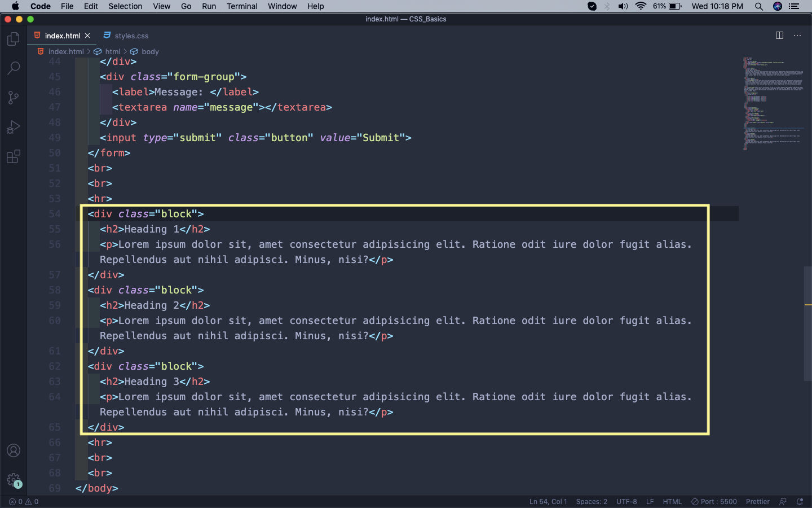Viewport: 812px width, 508px height.
Task: Click line number 54 in gutter
Action: click(x=55, y=214)
